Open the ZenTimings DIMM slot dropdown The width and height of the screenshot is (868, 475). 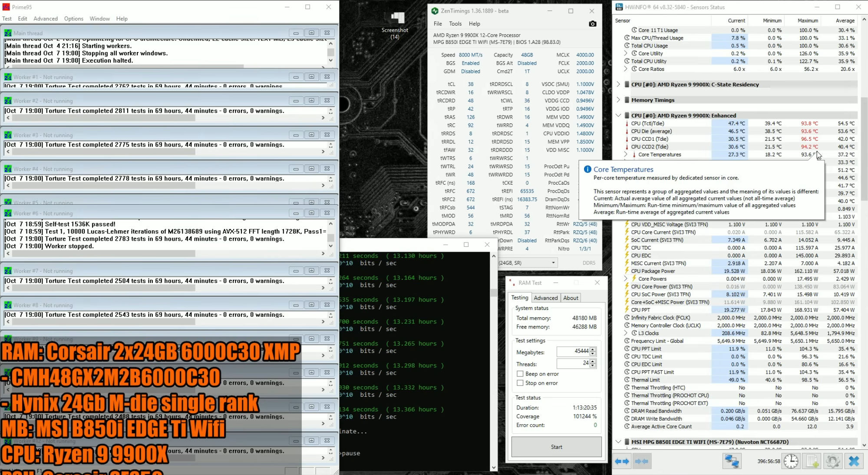(553, 262)
